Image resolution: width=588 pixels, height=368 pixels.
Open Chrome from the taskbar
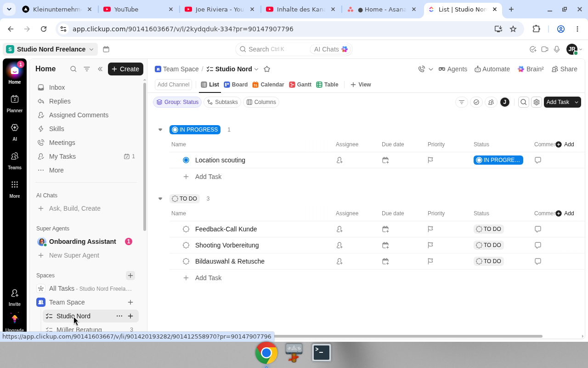point(266,353)
